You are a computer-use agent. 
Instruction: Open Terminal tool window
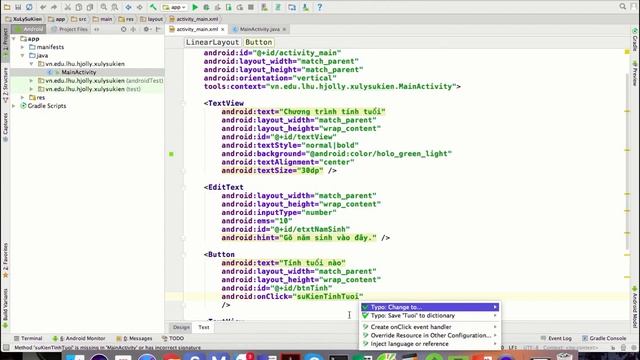click(x=28, y=338)
